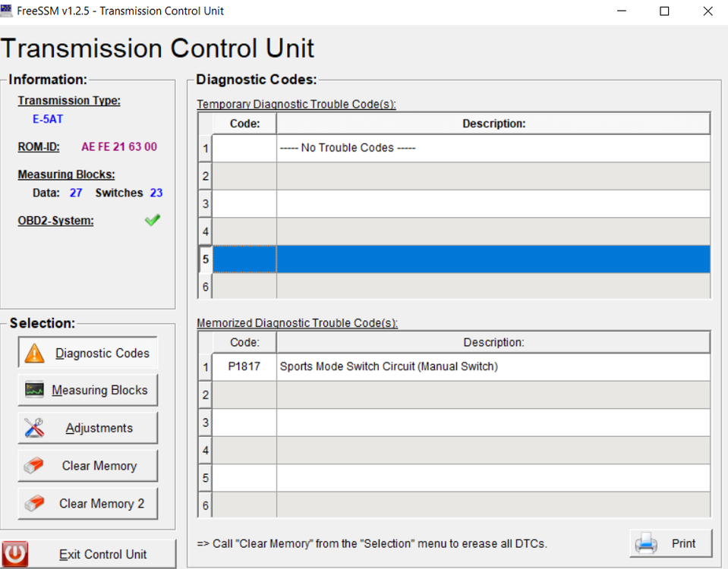Open the Measuring Blocks view
This screenshot has width=728, height=569.
click(x=88, y=390)
